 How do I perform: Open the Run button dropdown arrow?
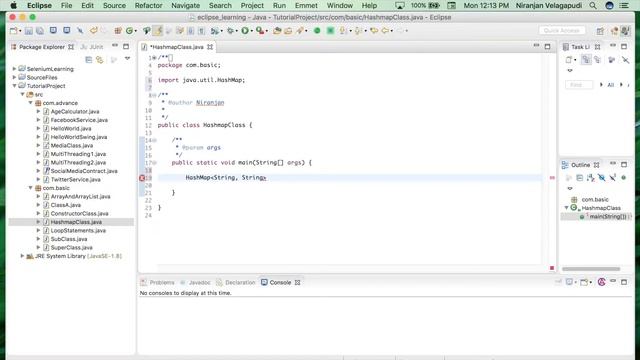pyautogui.click(x=251, y=31)
